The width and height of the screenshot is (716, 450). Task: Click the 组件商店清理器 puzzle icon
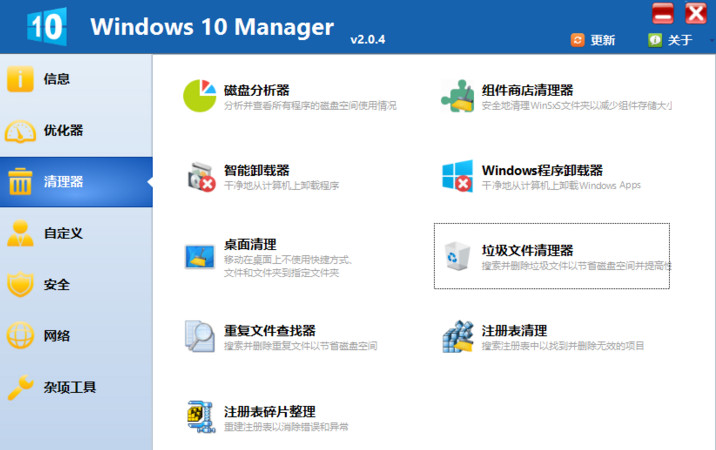click(x=458, y=96)
